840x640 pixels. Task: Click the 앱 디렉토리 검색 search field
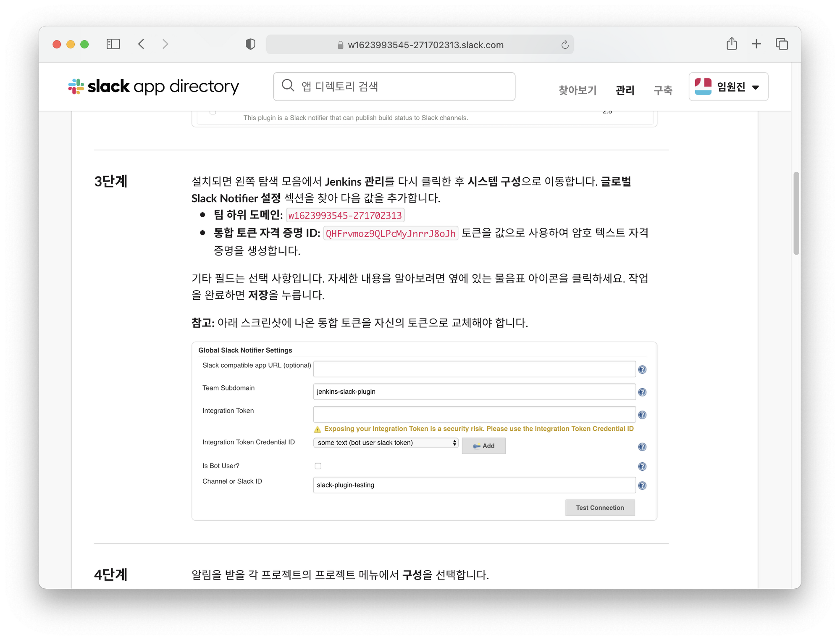[x=394, y=87]
